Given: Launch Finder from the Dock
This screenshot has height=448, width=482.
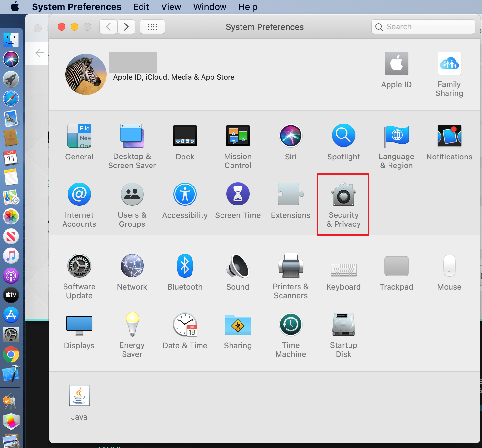Looking at the screenshot, I should pos(11,40).
